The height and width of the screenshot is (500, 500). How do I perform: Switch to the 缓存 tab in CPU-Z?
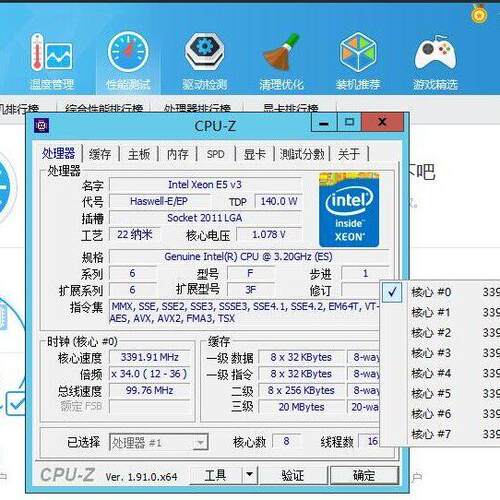[100, 154]
